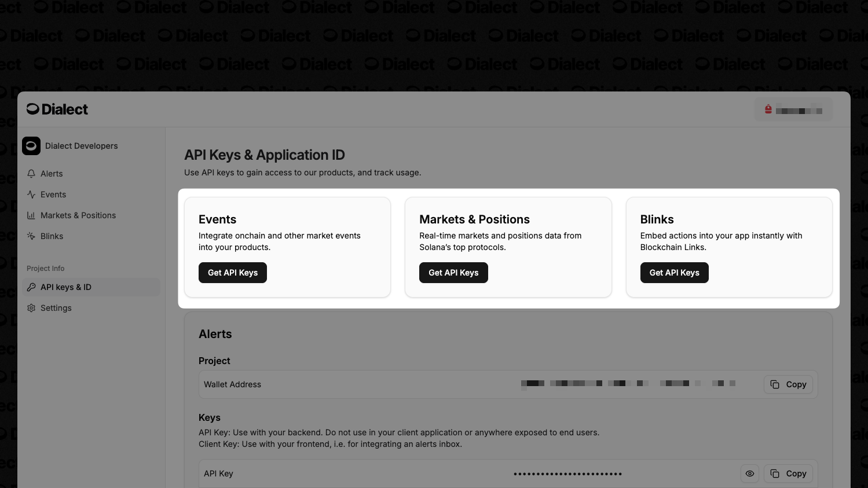This screenshot has width=868, height=488.
Task: Click the activity pulse icon for Events
Action: pos(31,195)
